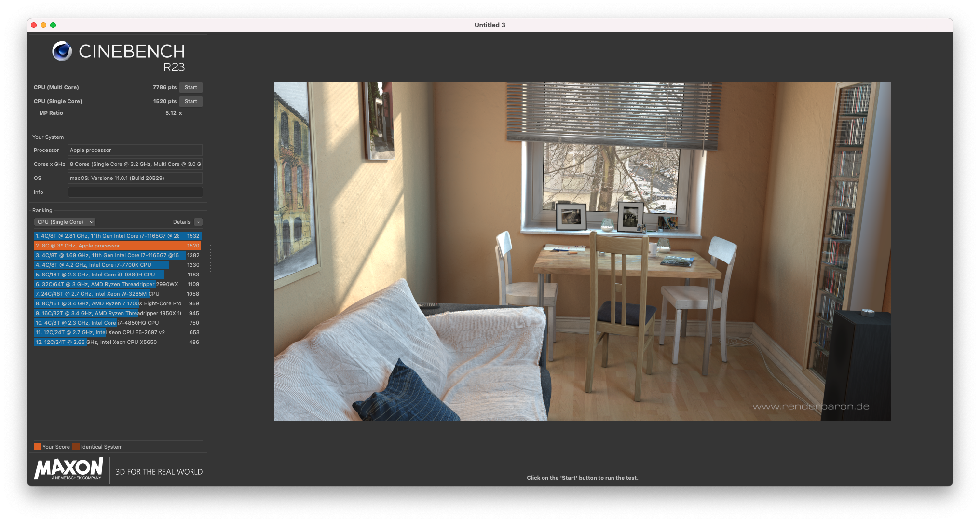Click the green zoom window button
Screen dimensions: 980x522
pos(53,25)
